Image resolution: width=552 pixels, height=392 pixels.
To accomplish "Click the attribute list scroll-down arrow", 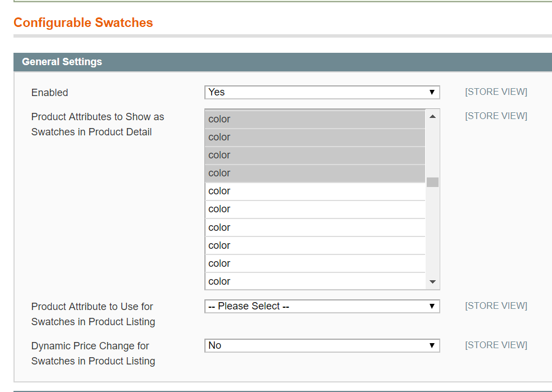I will coord(432,281).
